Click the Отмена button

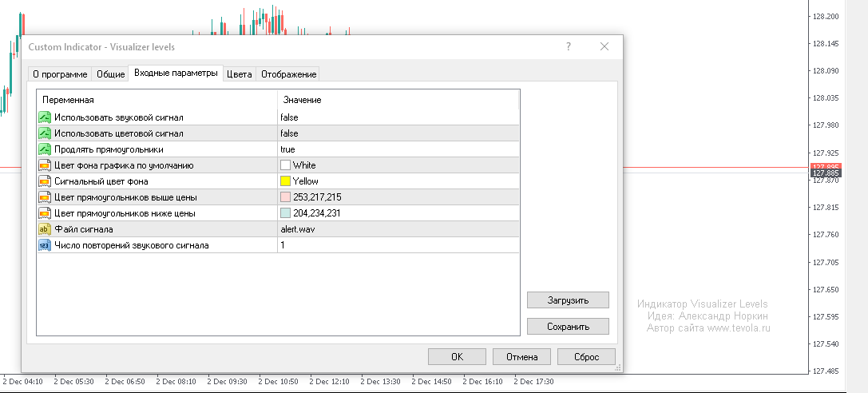point(521,357)
